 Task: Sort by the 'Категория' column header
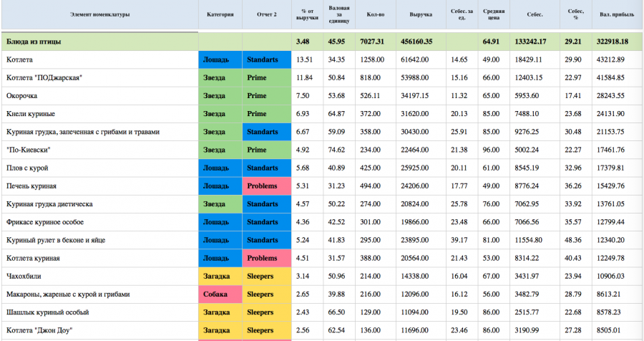coord(220,14)
